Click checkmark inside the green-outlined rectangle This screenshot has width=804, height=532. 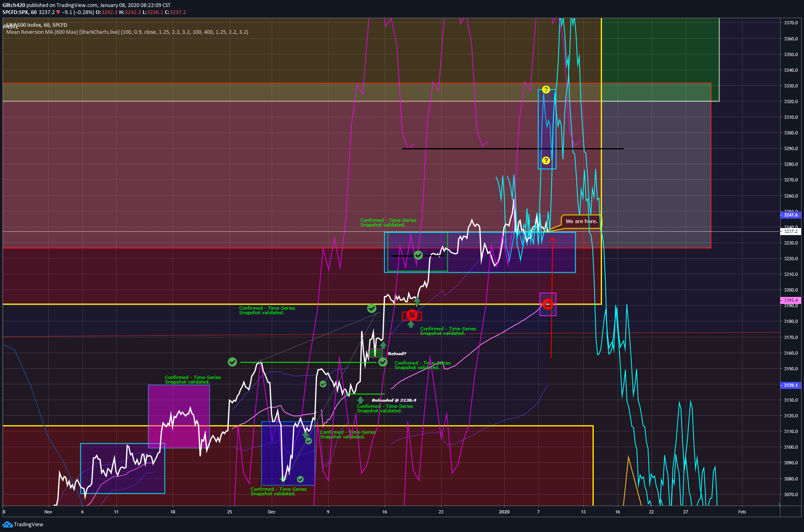pyautogui.click(x=418, y=255)
